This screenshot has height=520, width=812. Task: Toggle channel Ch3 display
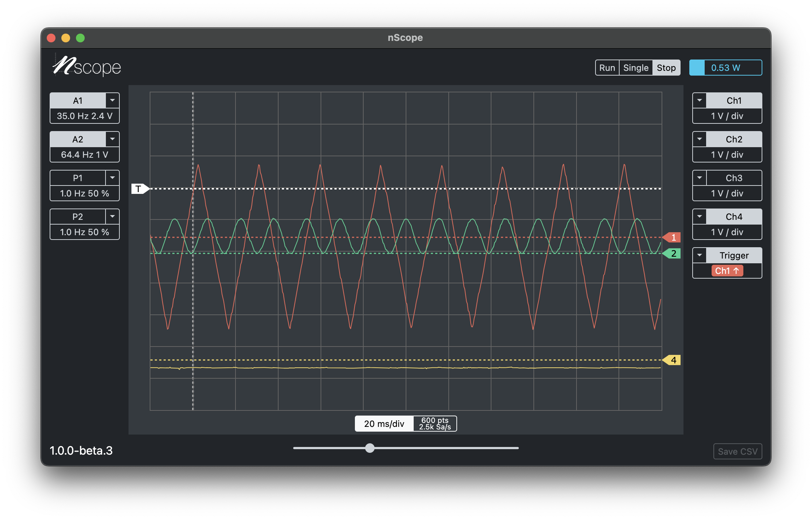[734, 178]
